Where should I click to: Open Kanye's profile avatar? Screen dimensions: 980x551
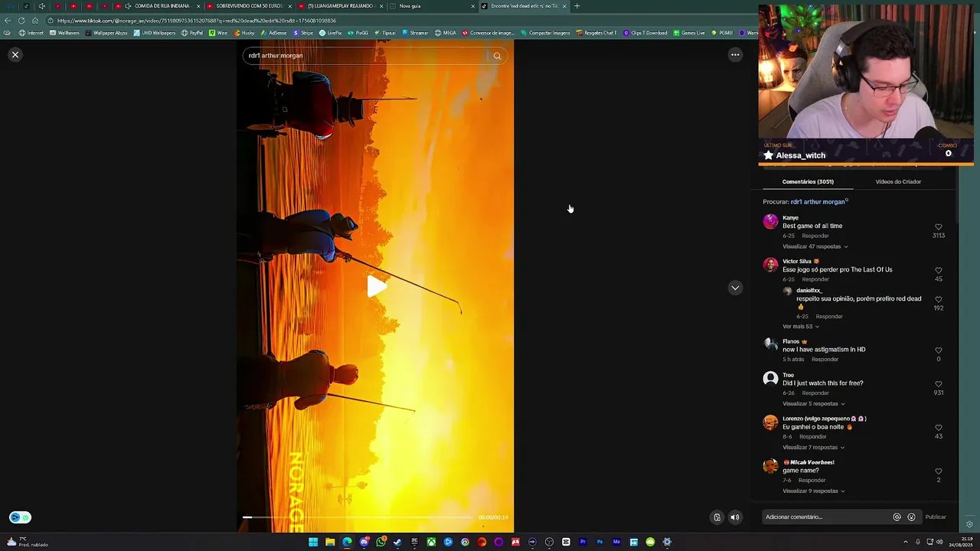[x=770, y=222]
